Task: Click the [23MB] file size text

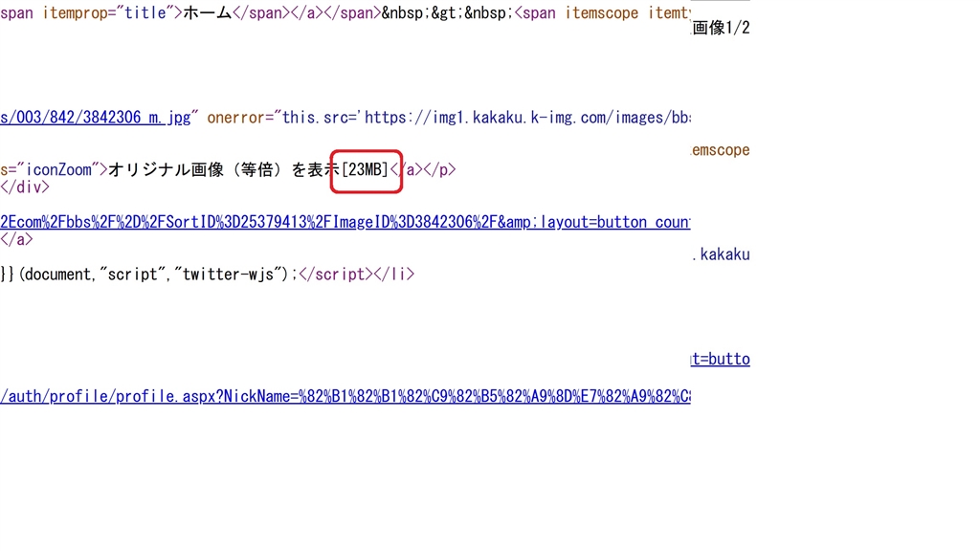Action: (365, 170)
